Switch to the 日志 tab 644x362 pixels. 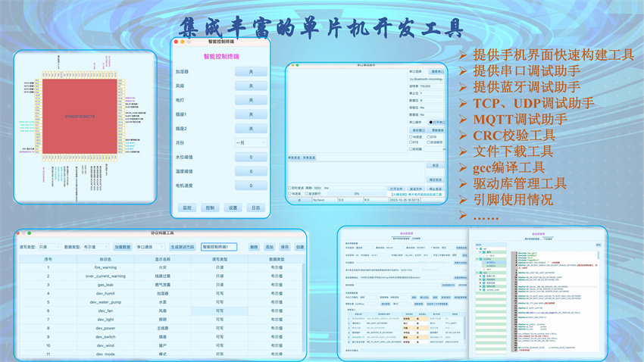click(255, 208)
